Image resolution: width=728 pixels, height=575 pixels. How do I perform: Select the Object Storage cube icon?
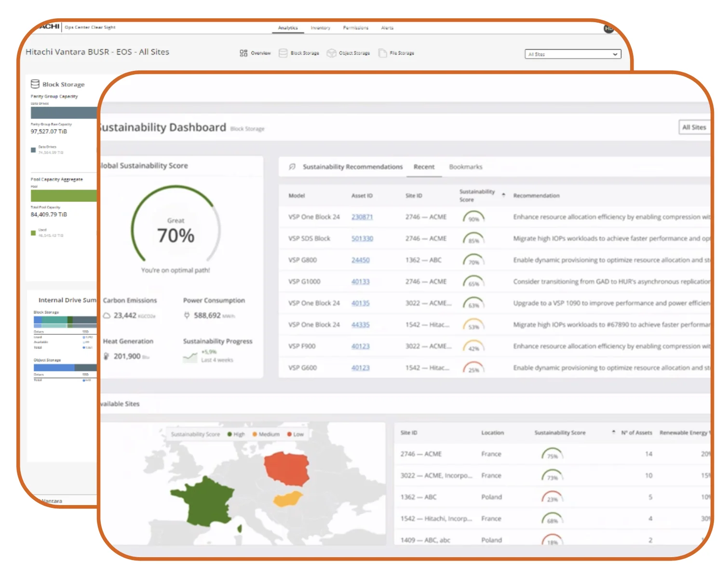pos(331,53)
